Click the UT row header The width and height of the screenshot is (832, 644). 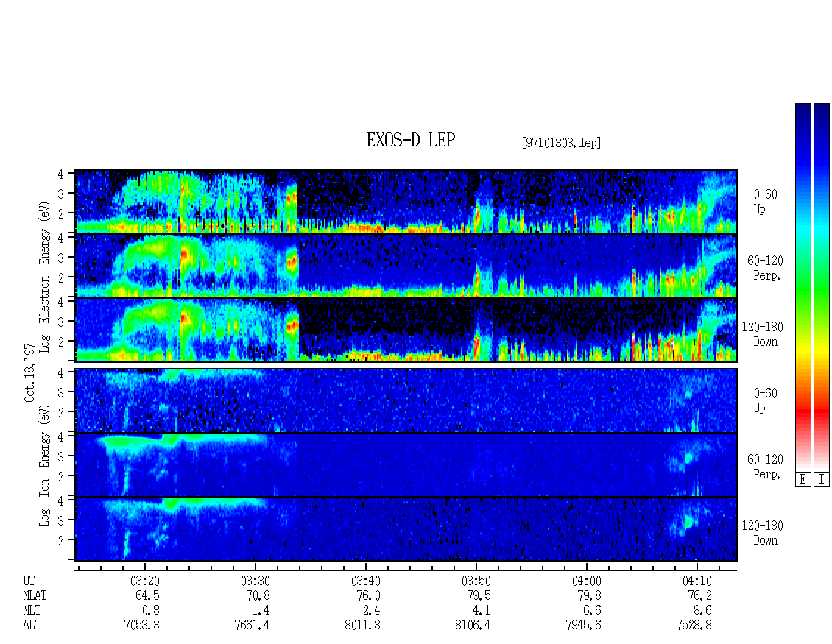29,581
